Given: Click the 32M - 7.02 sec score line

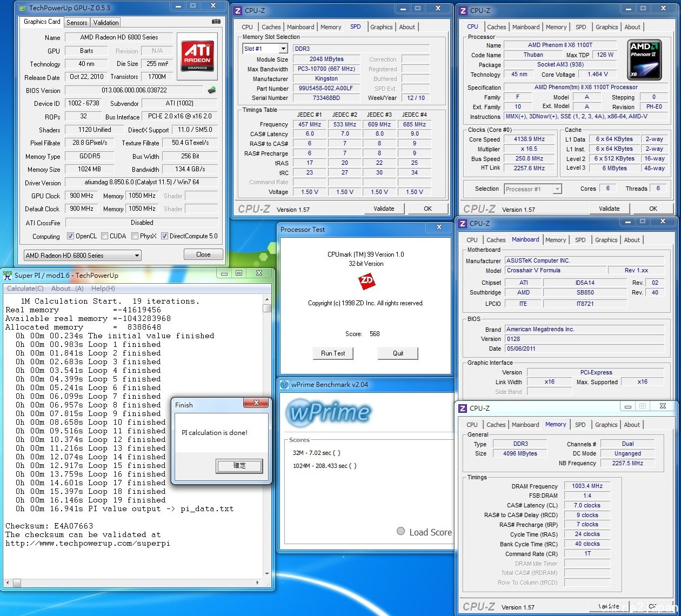Looking at the screenshot, I should [317, 453].
